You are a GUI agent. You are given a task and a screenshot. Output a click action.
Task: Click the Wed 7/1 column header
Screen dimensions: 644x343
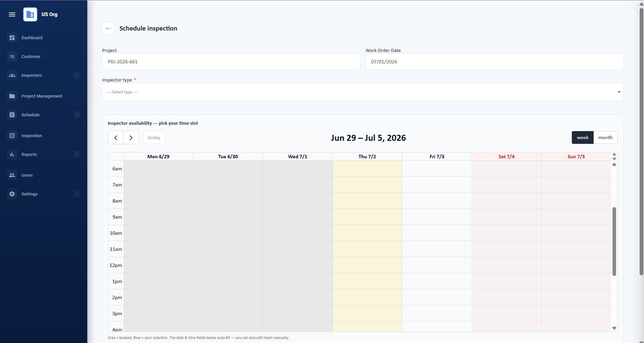297,157
